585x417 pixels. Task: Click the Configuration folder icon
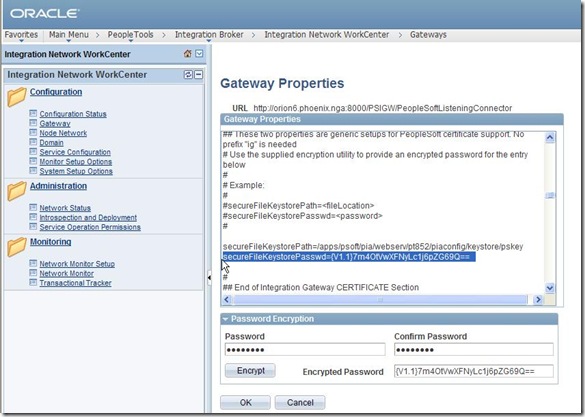pyautogui.click(x=17, y=97)
